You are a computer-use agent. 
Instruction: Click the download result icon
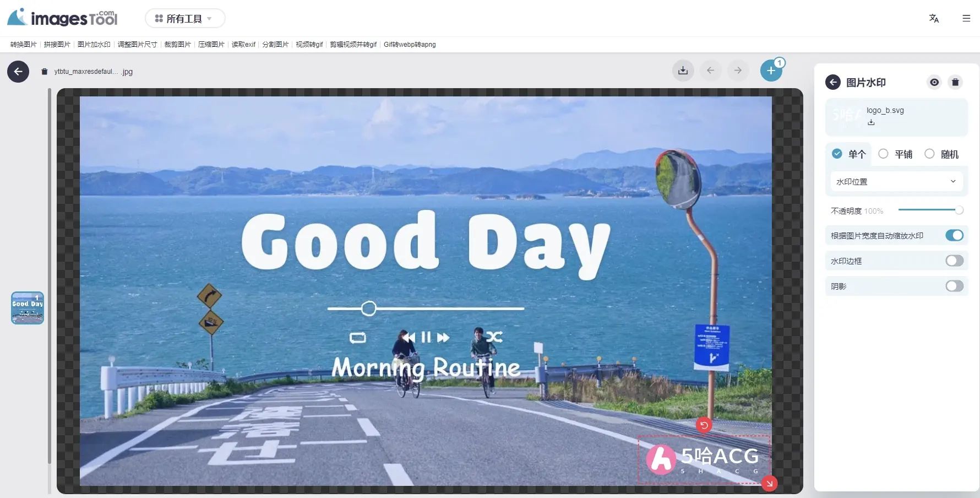click(x=683, y=71)
